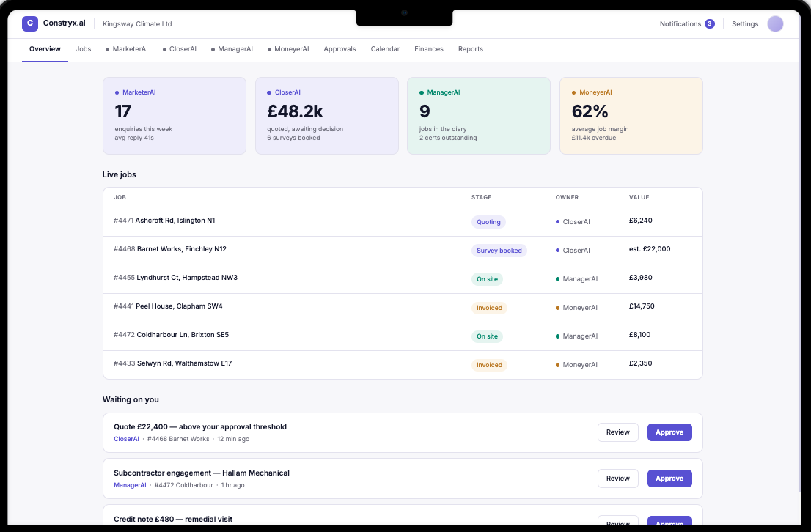Click the £3,980 value
Screen dimensions: 811x532
point(640,278)
